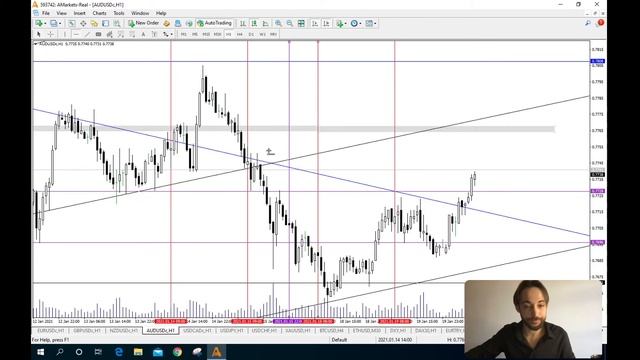The height and width of the screenshot is (360, 640).
Task: Switch timeframe to M5
Action: (x=195, y=34)
